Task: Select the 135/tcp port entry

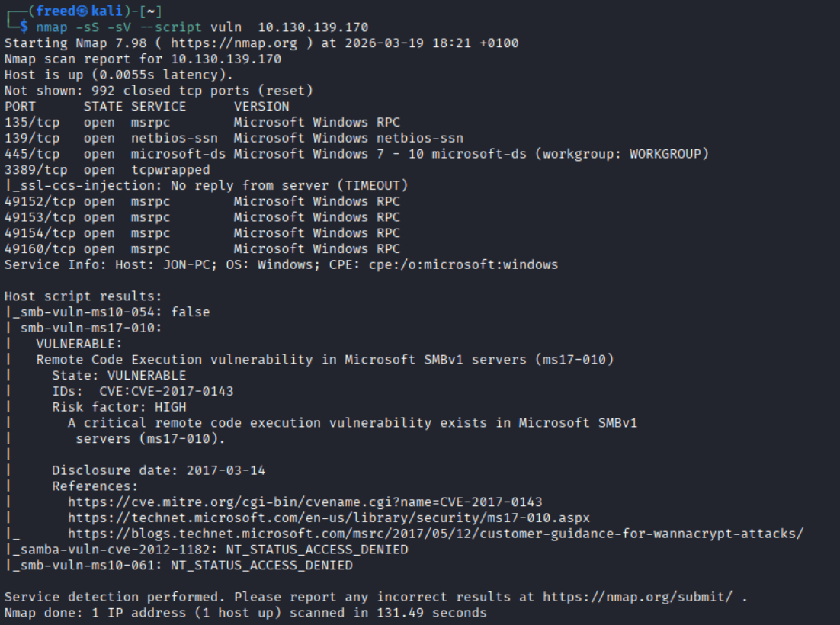Action: click(x=32, y=122)
